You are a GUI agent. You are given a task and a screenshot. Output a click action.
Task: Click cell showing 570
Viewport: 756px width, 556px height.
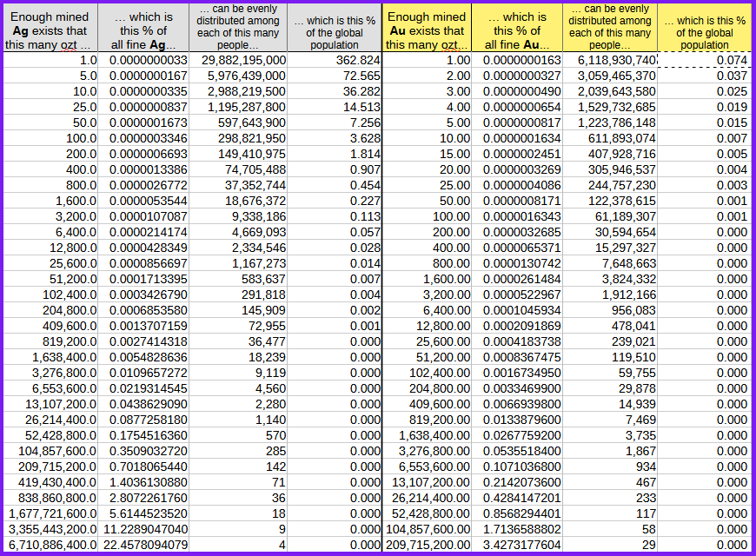[x=238, y=435]
